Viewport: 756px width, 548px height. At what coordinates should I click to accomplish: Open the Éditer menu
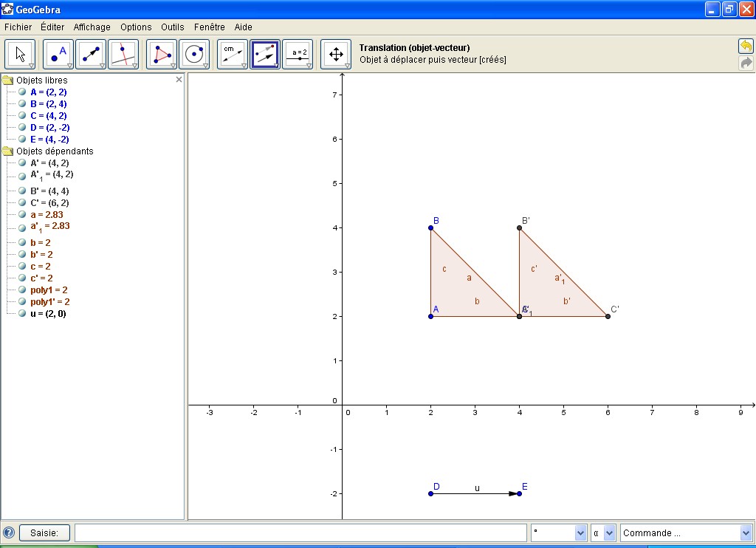52,27
